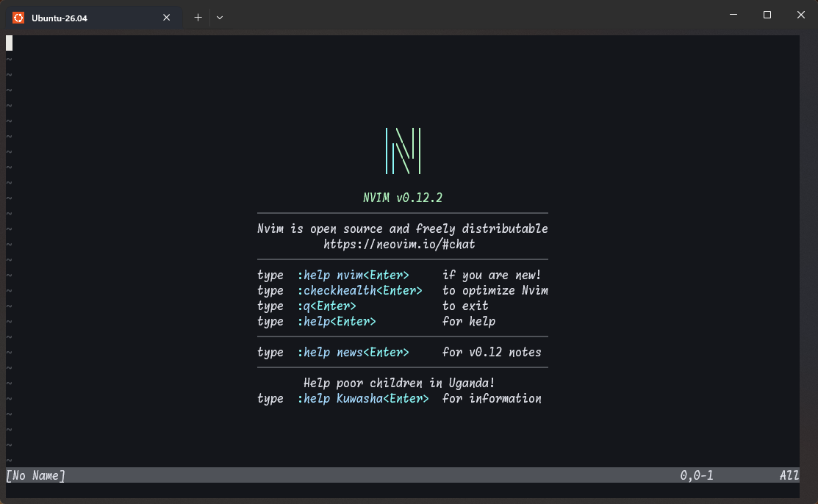Click ':help nvim<Enter>' command text

click(354, 275)
